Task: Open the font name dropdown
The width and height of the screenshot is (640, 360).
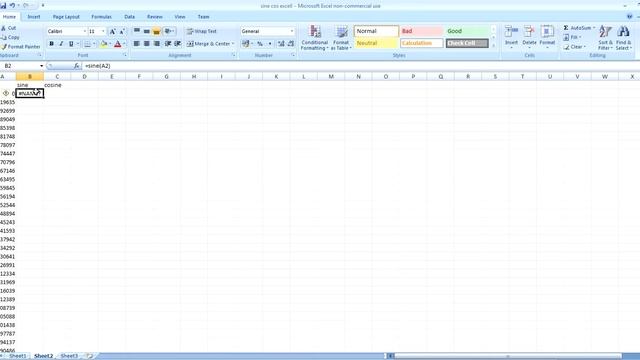Action: point(84,31)
